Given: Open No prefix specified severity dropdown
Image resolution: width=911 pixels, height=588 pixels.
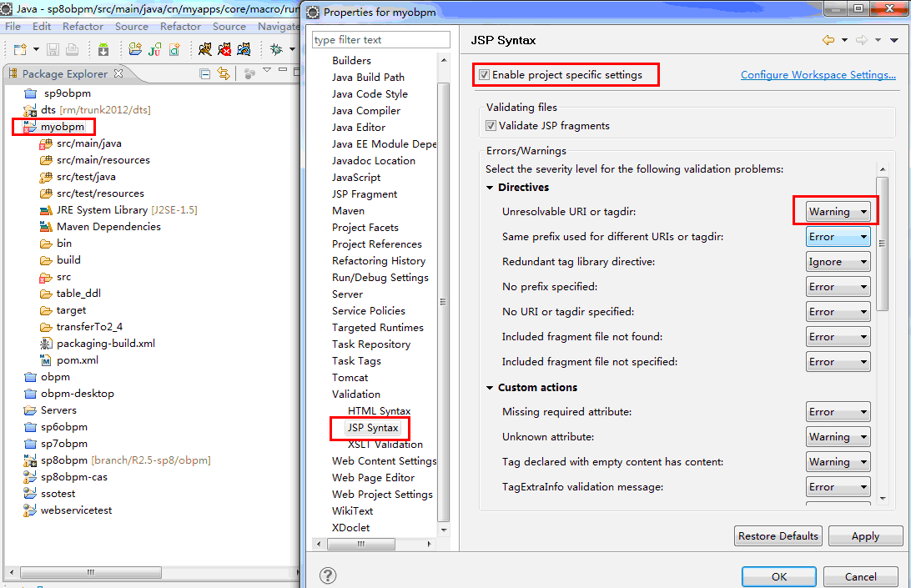Looking at the screenshot, I should (x=838, y=286).
